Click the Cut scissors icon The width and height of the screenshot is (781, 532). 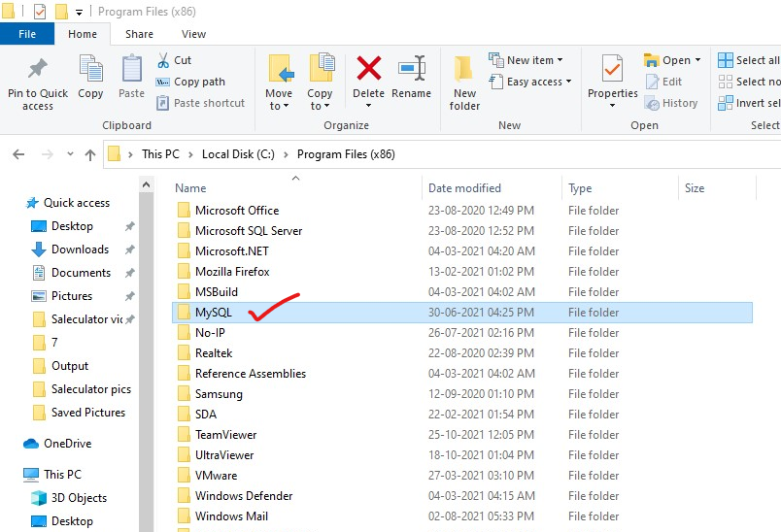163,60
